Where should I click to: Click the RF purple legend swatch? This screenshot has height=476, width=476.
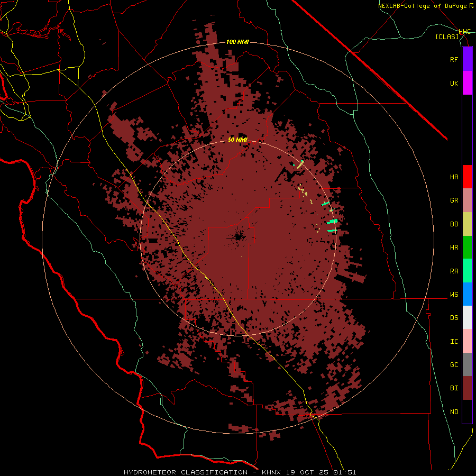pos(467,59)
